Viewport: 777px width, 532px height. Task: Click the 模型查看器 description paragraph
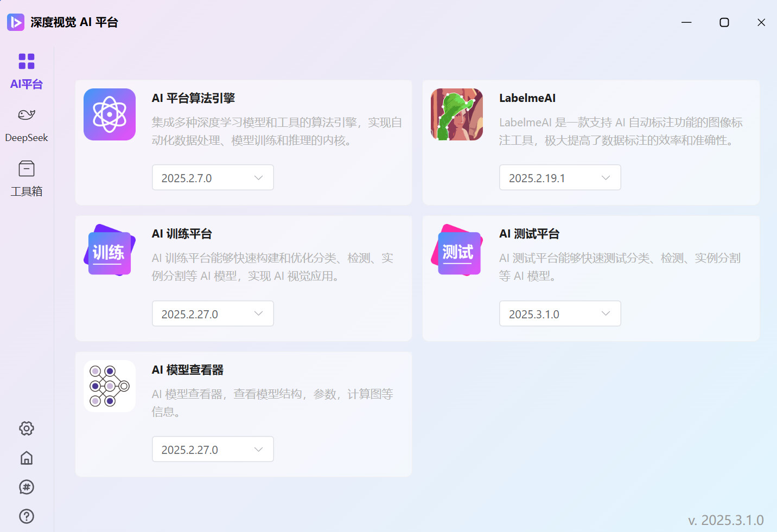pos(272,403)
